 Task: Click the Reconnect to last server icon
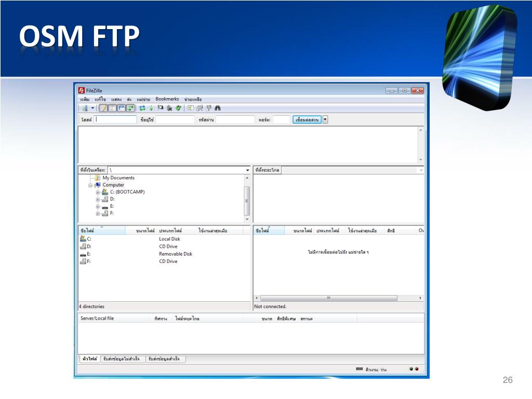coord(179,108)
